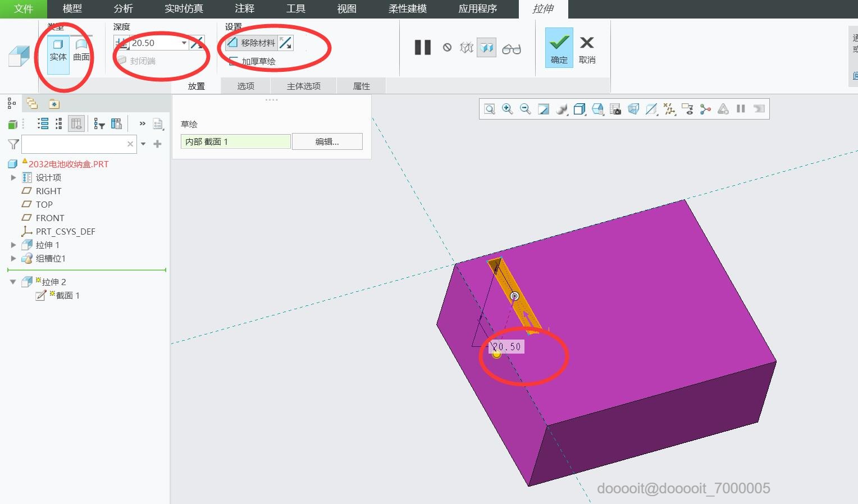Click the green model cube icon

pyautogui.click(x=13, y=124)
